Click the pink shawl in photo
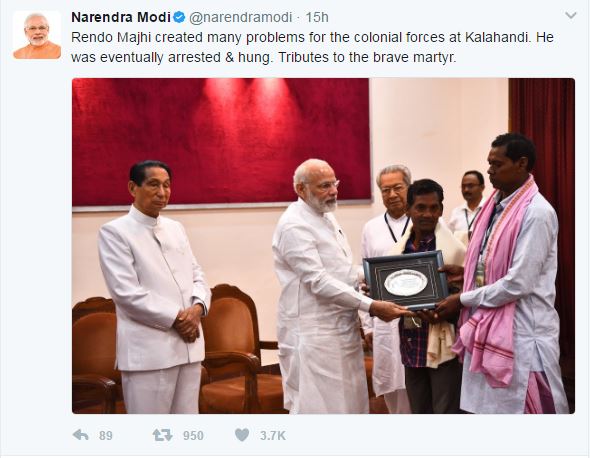This screenshot has width=590, height=458. tap(493, 286)
